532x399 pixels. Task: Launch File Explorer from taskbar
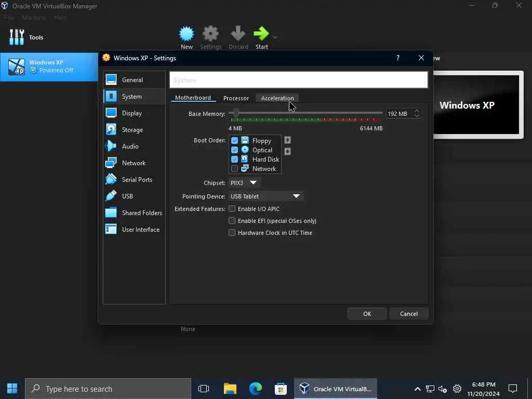coord(230,389)
